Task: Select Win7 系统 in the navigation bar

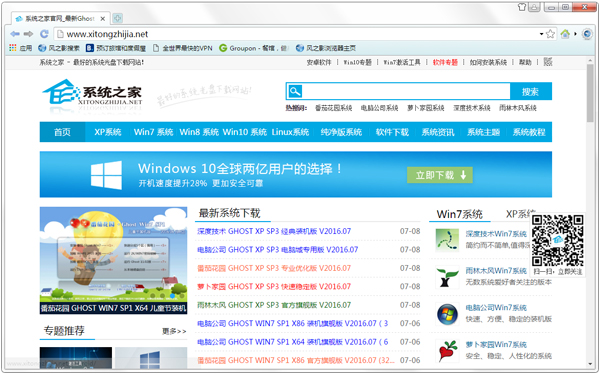Action: click(x=153, y=132)
